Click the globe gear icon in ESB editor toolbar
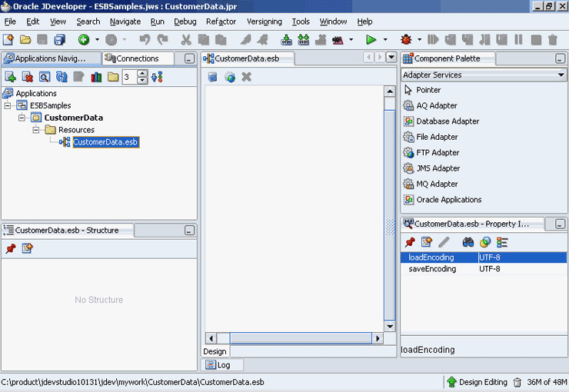 [230, 77]
